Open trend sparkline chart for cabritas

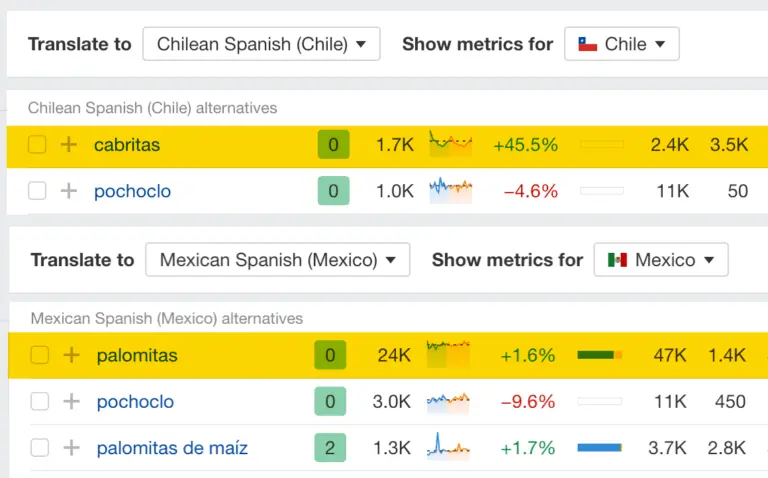coord(450,145)
